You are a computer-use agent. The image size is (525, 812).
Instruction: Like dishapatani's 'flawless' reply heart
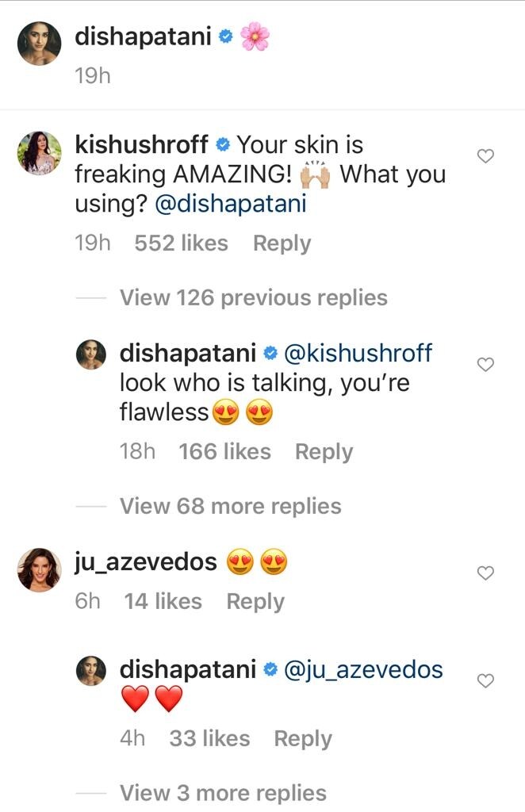point(485,365)
